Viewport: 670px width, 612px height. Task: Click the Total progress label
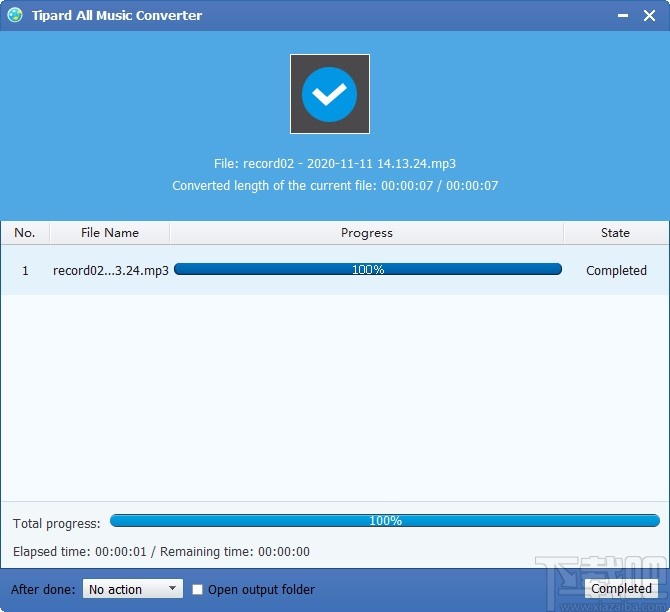(x=57, y=524)
